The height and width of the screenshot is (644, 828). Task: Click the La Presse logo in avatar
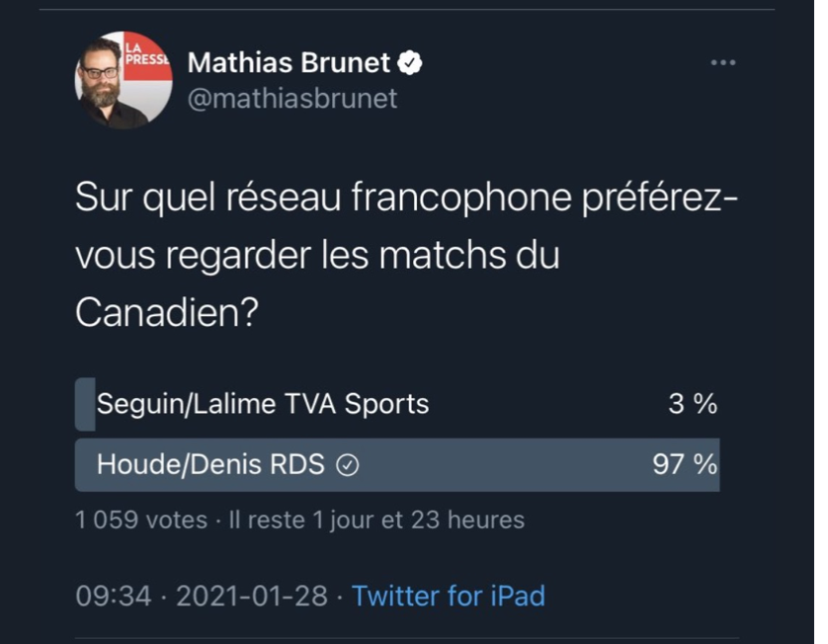[147, 55]
